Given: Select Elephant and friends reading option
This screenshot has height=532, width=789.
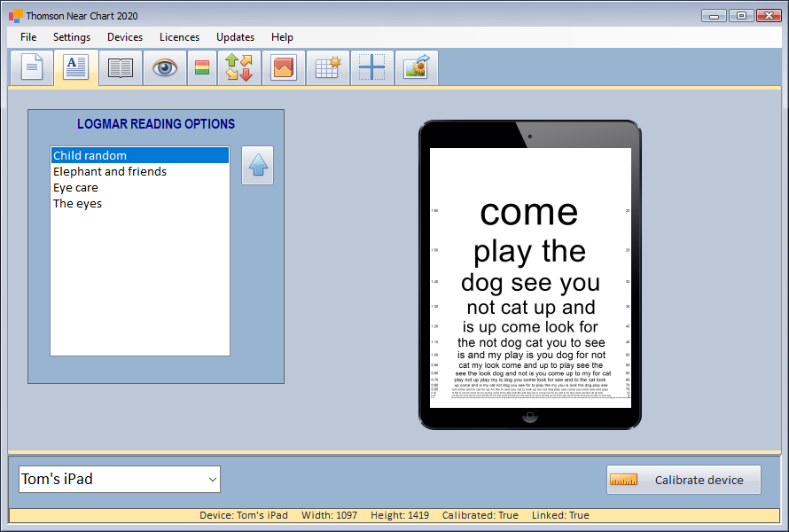Looking at the screenshot, I should pos(110,172).
